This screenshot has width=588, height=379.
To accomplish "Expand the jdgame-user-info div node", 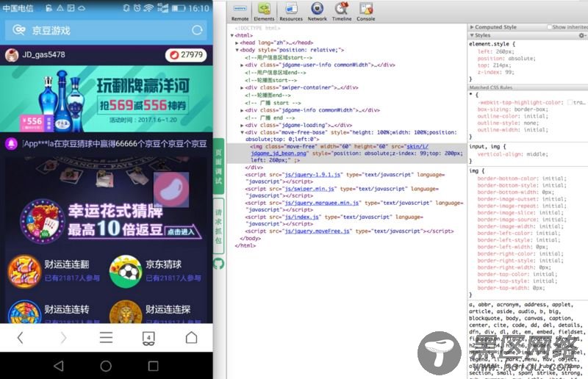I will 242,65.
